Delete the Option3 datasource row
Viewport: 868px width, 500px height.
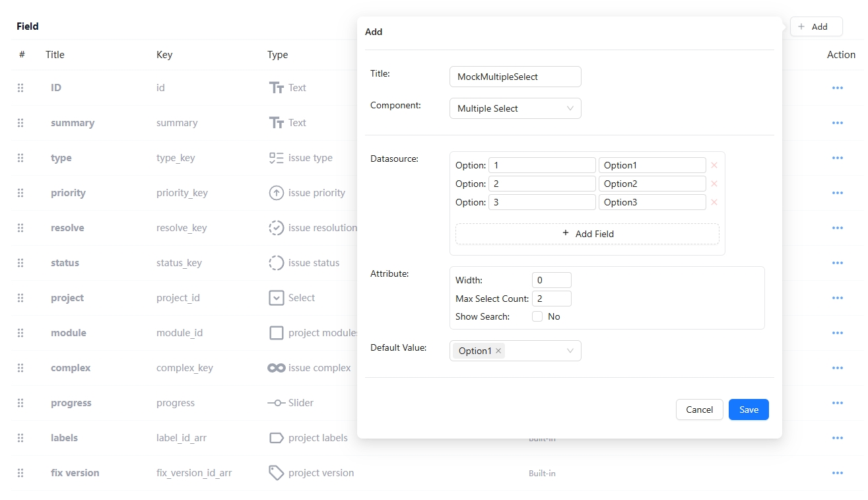[714, 202]
